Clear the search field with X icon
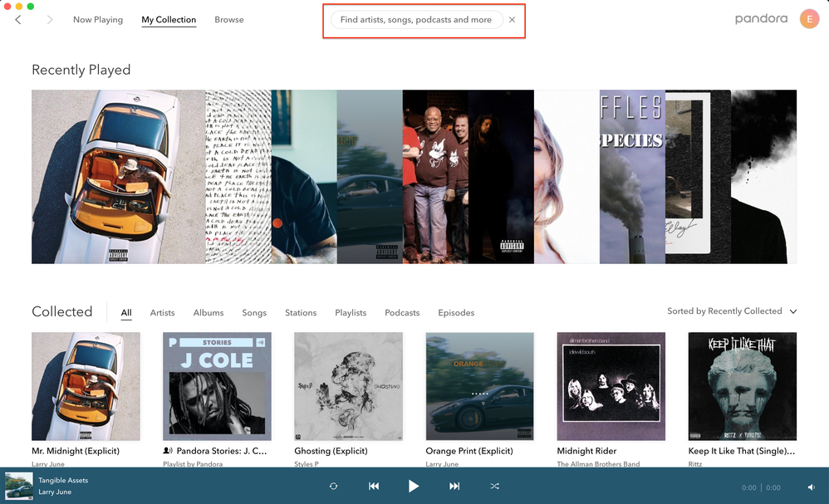The height and width of the screenshot is (504, 829). coord(513,20)
